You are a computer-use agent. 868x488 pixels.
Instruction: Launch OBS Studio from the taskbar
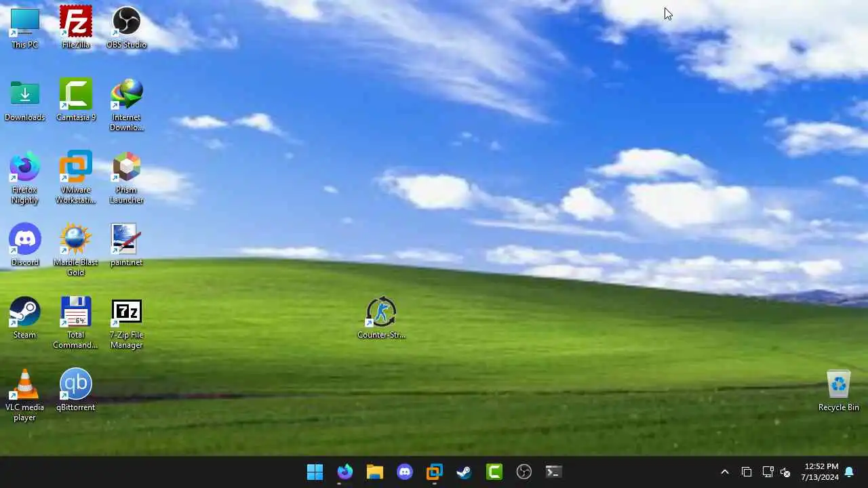tap(524, 472)
